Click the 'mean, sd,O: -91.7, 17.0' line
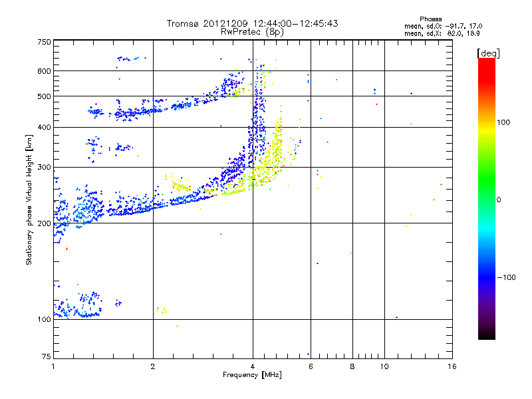This screenshot has height=399, width=532. pyautogui.click(x=443, y=26)
